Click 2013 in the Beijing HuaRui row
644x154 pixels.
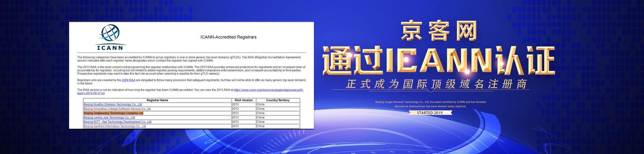pyautogui.click(x=236, y=104)
